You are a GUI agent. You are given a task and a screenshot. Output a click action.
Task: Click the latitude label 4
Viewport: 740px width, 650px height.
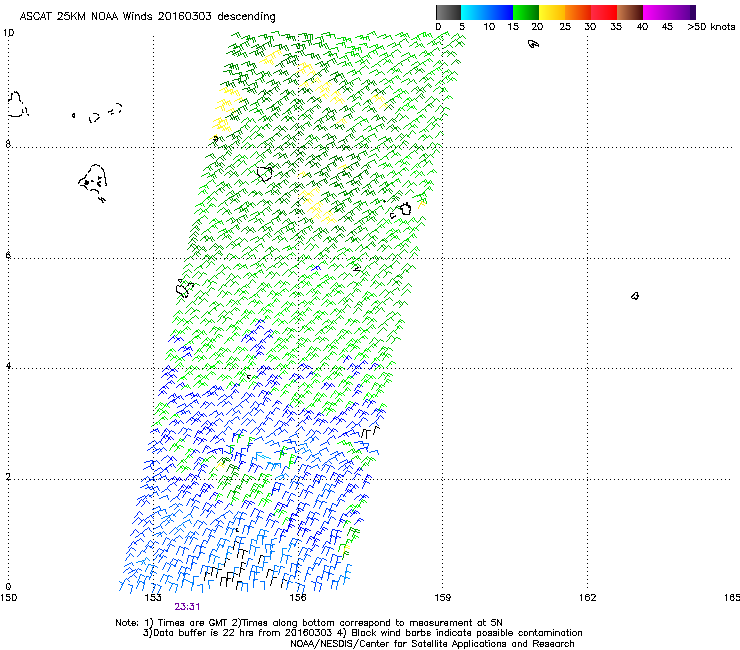tap(8, 366)
